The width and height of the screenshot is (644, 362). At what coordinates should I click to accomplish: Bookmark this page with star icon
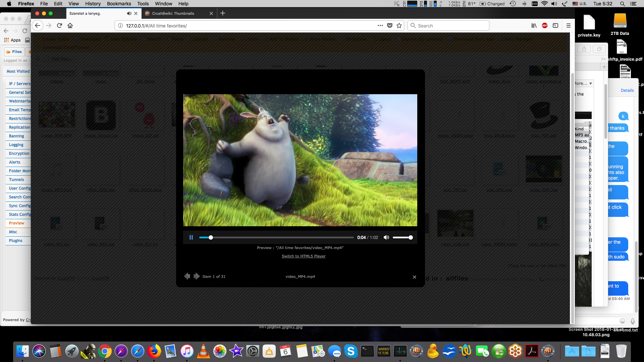coord(399,25)
